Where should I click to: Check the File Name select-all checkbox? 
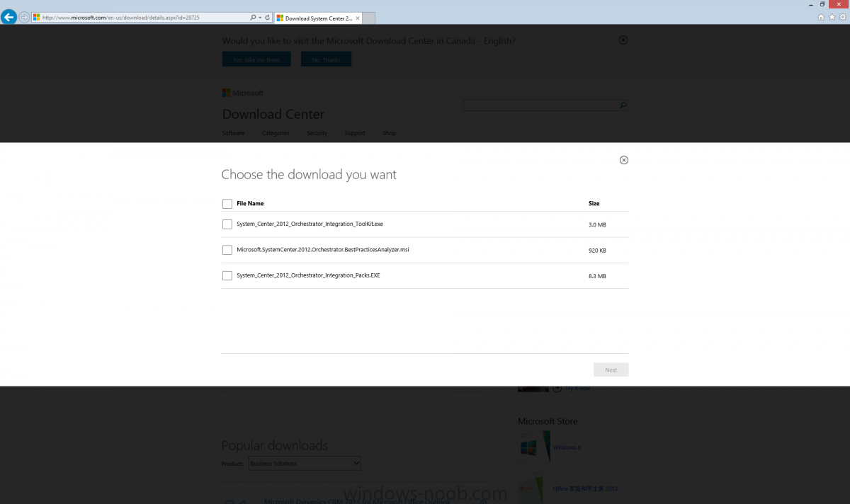click(227, 204)
